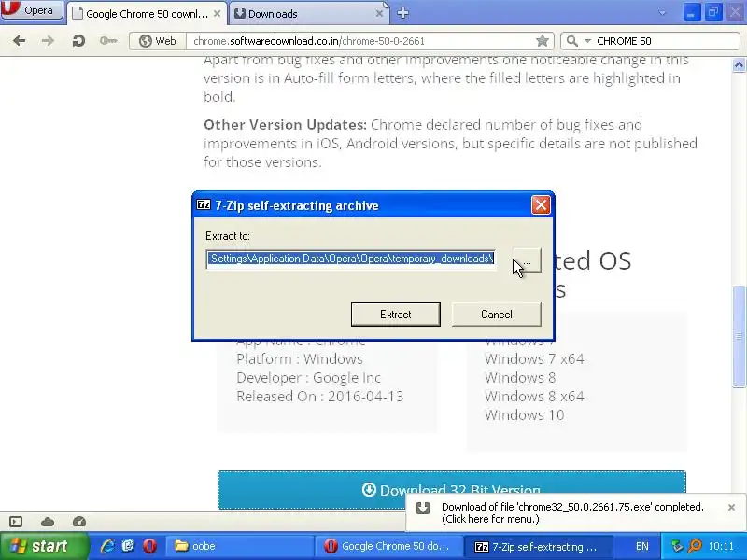Screen dimensions: 747x560
Task: Click the password wand key icon
Action: coord(108,41)
